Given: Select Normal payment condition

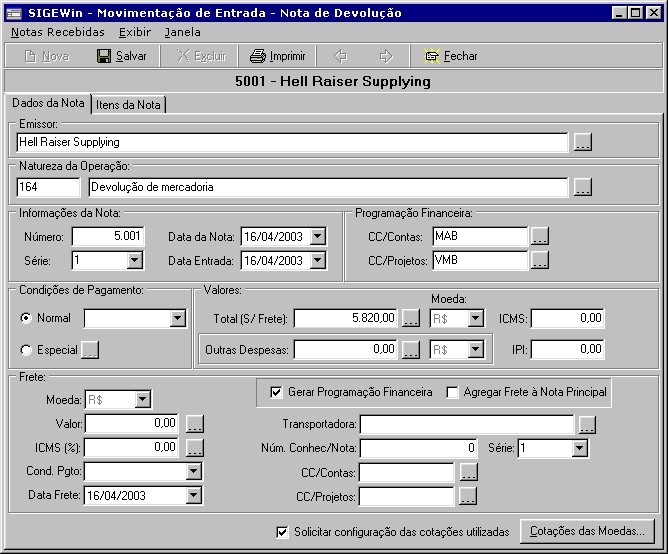Looking at the screenshot, I should pos(26,318).
